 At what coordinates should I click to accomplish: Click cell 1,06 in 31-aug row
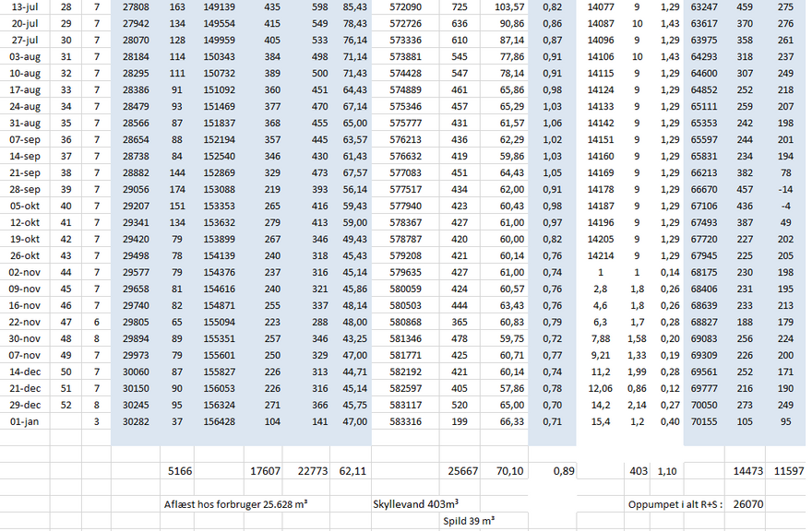pos(552,124)
